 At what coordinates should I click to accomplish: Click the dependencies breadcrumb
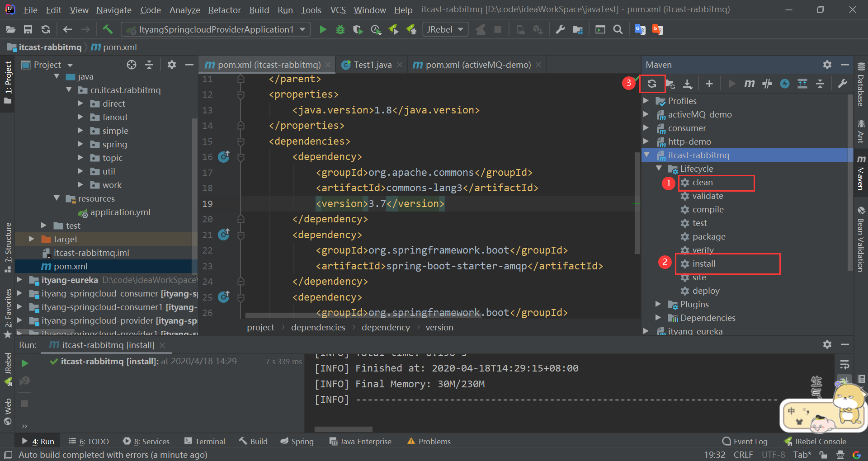click(318, 328)
